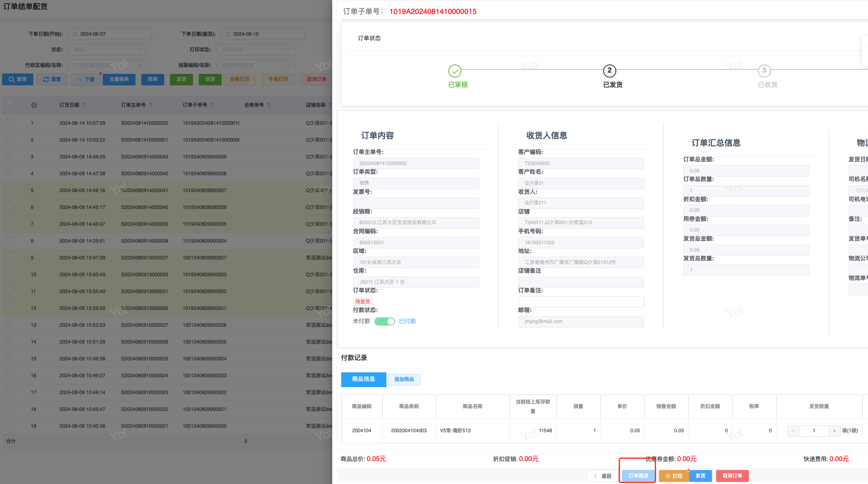Click the orange 打印 print button

coord(673,476)
